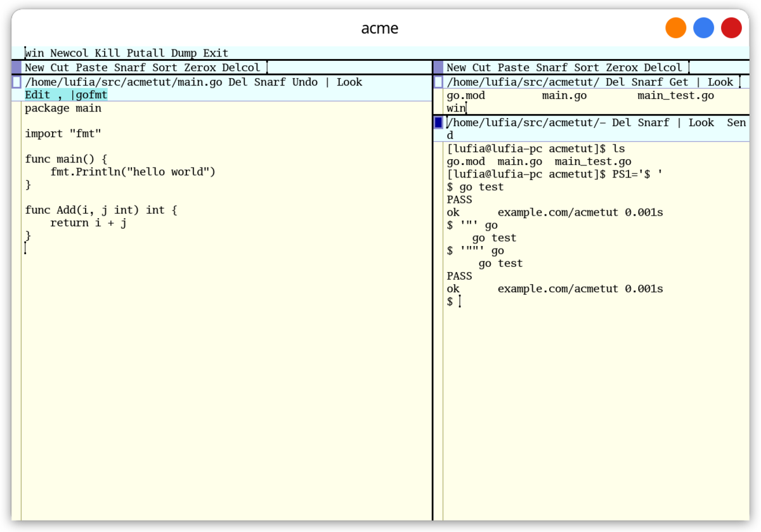Click Cut in the right column tag
This screenshot has height=532, width=761.
(x=482, y=67)
